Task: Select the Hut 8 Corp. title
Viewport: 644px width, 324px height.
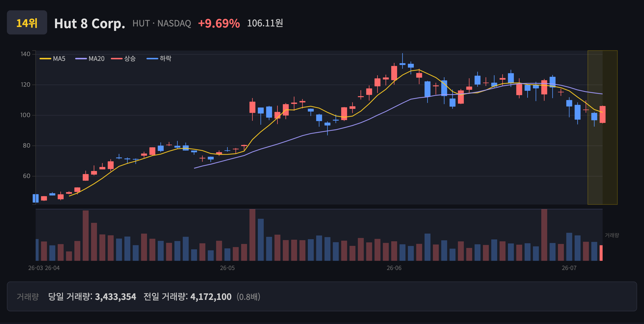Action: (x=90, y=24)
